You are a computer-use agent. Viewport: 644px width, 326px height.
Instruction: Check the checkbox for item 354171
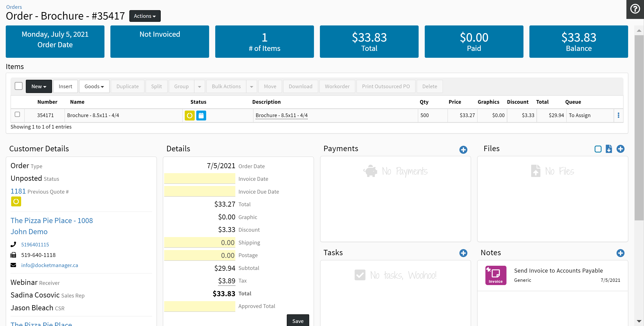(17, 114)
